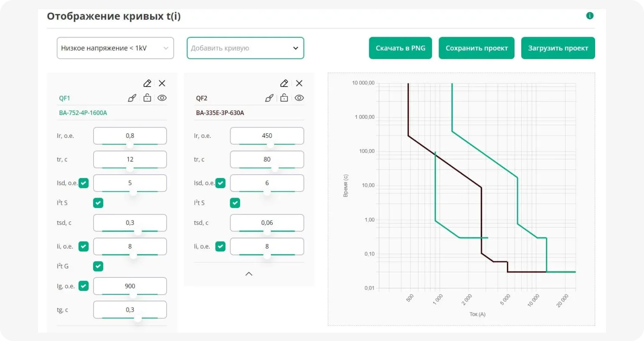The width and height of the screenshot is (644, 341).
Task: Click the "Скачать в PNG" button
Action: point(400,48)
